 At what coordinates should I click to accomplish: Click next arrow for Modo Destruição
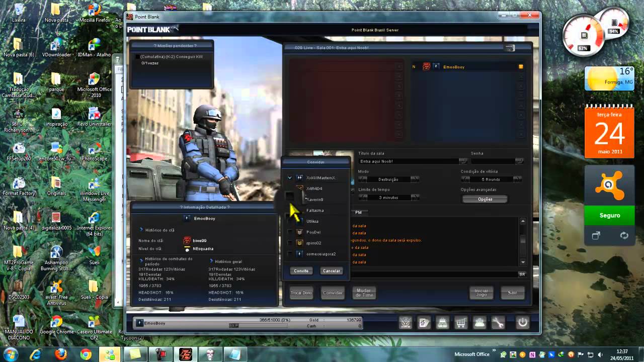click(x=415, y=179)
